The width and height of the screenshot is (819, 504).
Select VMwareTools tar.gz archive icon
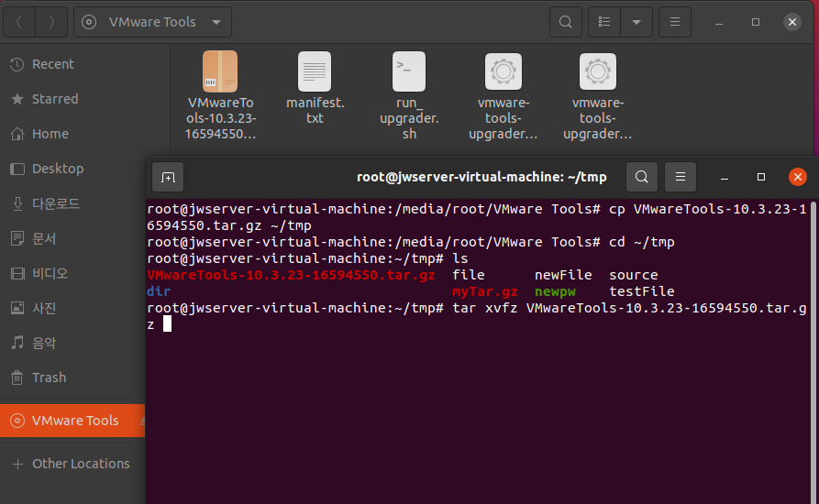(x=220, y=71)
